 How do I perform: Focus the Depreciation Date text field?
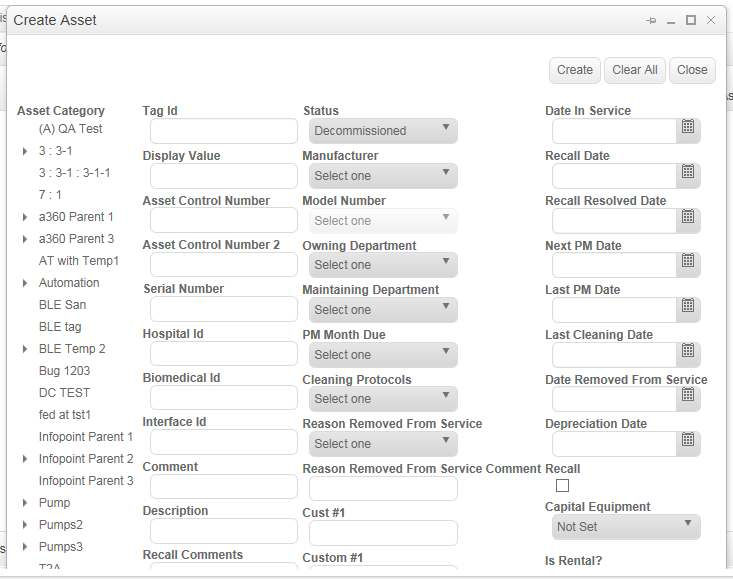[614, 444]
